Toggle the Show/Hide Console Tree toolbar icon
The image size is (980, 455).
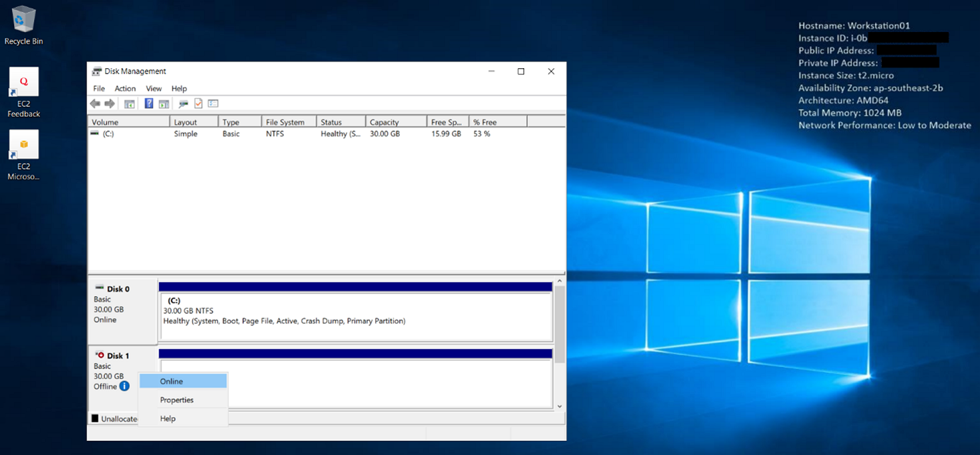click(130, 104)
